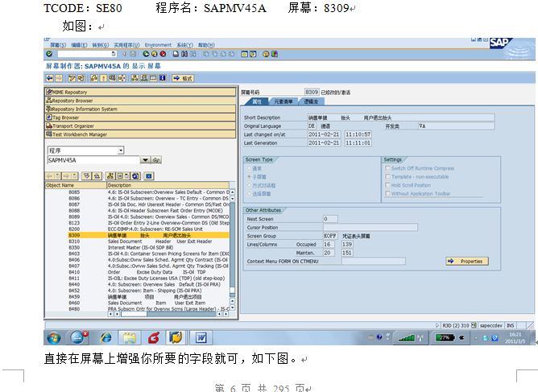538x392 pixels.
Task: Open the 屏幕(S) menu
Action: click(58, 45)
